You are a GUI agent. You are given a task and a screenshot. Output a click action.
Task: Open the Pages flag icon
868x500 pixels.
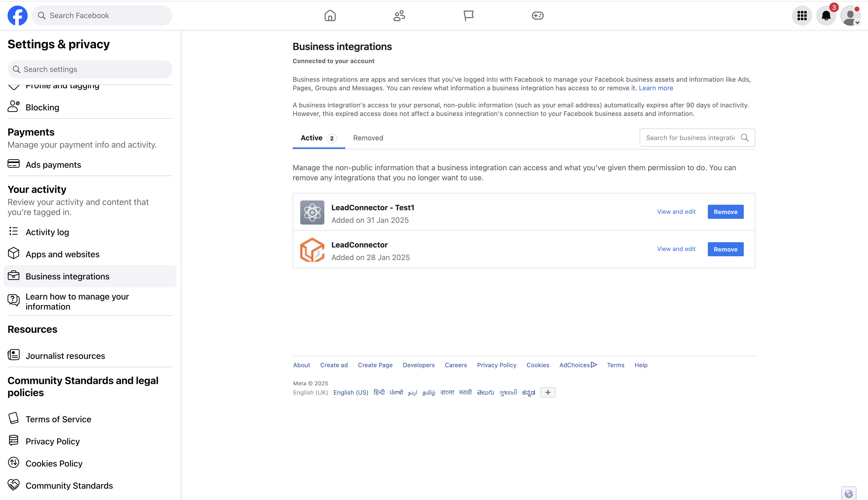pos(468,15)
